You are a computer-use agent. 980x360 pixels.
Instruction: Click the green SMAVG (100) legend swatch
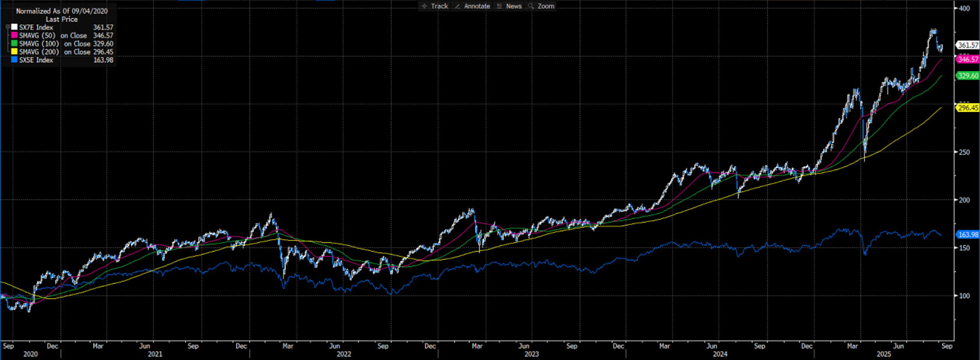(15, 44)
